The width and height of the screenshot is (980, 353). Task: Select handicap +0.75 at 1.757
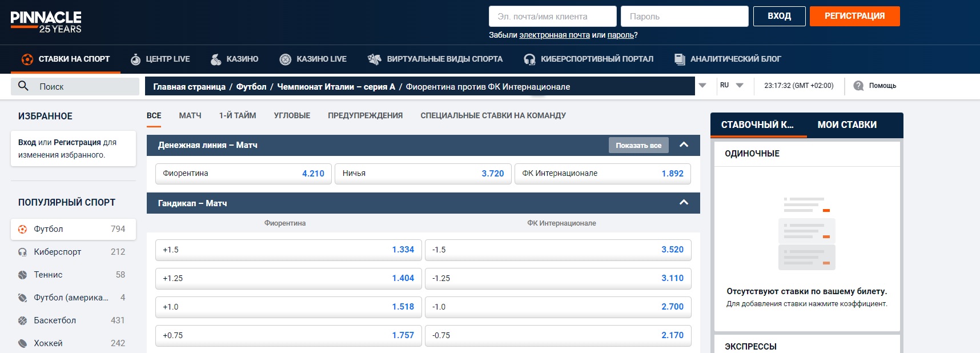(x=288, y=335)
